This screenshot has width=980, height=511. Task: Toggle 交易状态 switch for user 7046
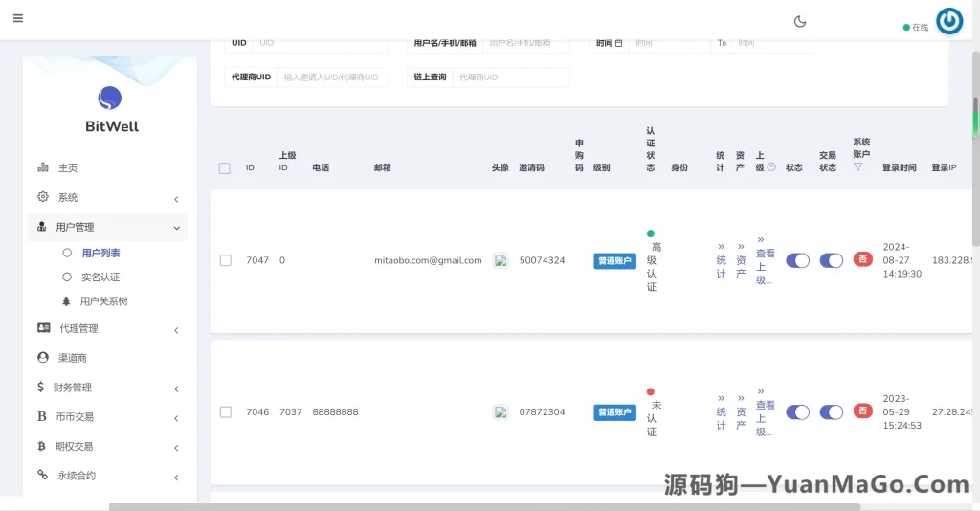(832, 412)
